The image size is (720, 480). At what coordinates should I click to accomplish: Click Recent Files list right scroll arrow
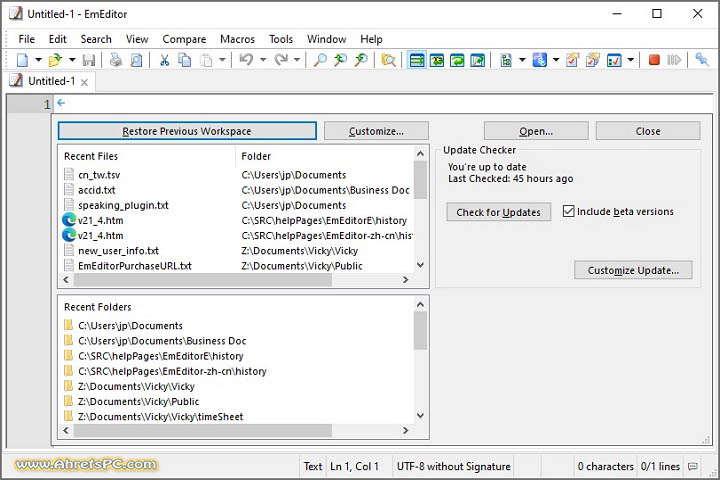[405, 280]
